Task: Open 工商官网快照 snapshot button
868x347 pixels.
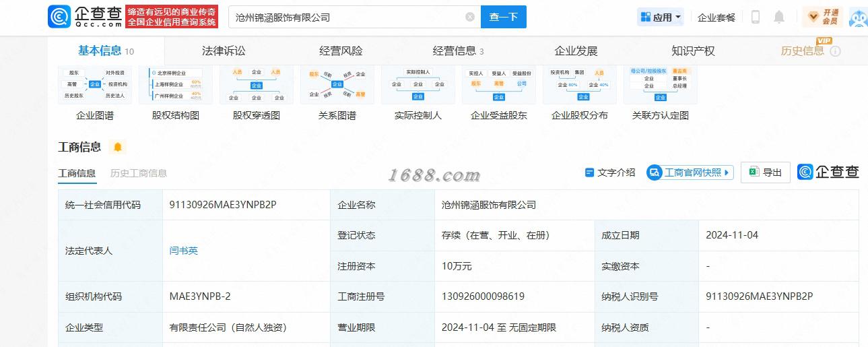Action: click(690, 172)
